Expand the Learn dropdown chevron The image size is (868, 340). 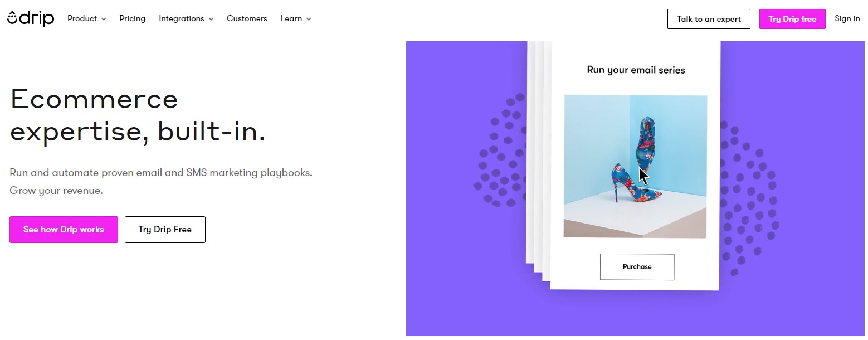click(x=309, y=19)
